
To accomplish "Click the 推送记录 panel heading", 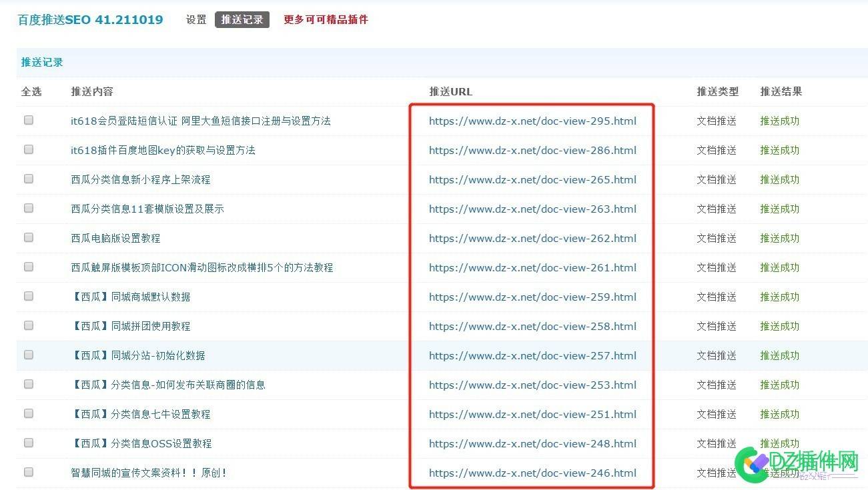I will pos(42,63).
